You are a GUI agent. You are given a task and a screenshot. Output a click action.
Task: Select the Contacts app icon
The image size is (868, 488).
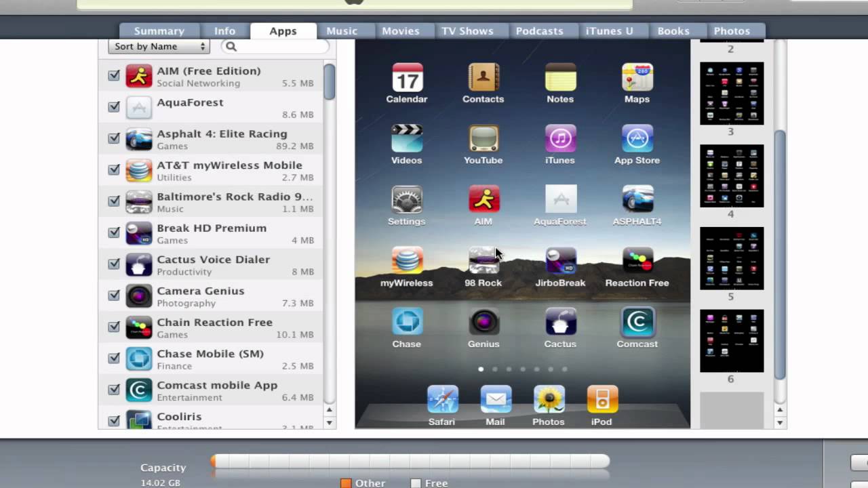pos(484,77)
